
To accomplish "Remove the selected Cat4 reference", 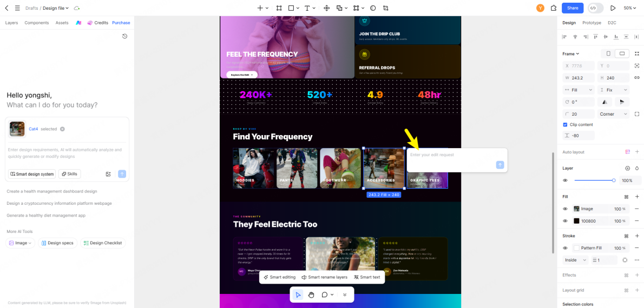I will (62, 129).
